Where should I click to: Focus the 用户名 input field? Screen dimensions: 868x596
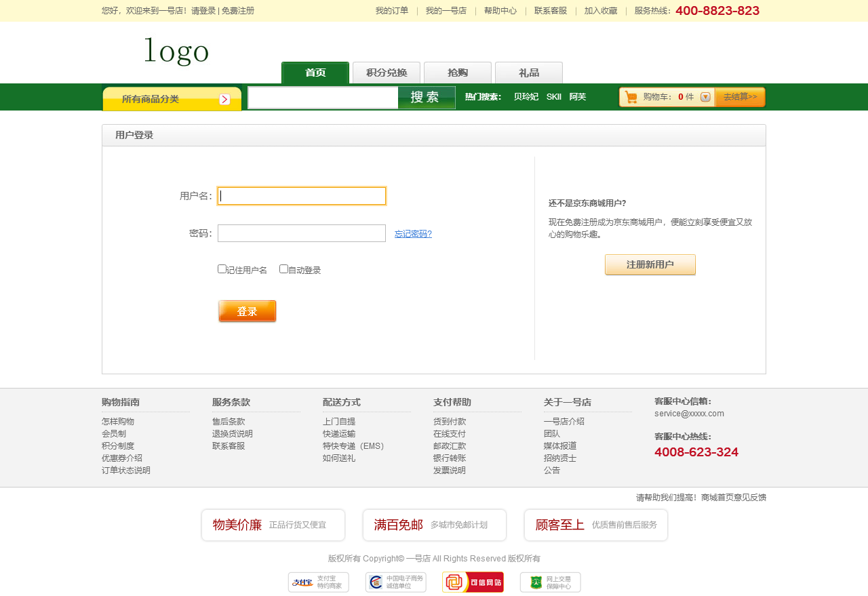click(x=302, y=196)
